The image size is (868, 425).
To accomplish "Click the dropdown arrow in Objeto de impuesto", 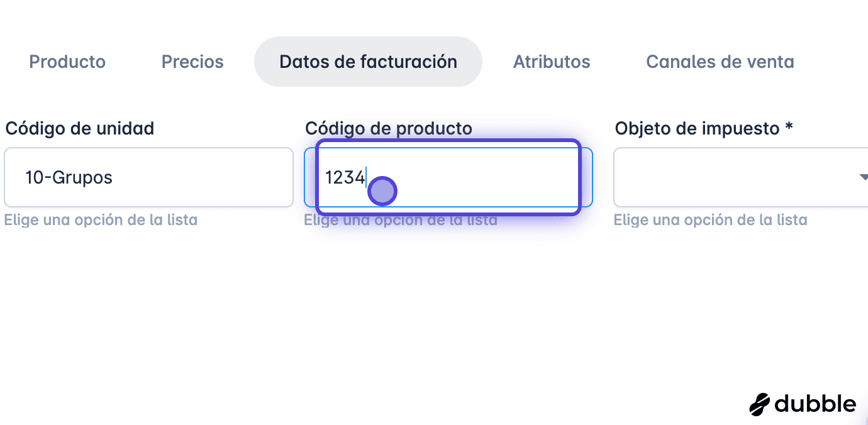I will (x=863, y=177).
